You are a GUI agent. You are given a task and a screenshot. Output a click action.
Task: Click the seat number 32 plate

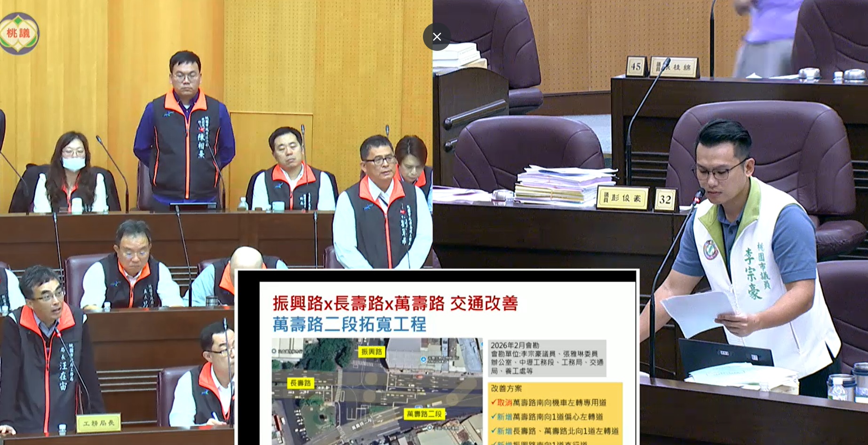pos(665,199)
